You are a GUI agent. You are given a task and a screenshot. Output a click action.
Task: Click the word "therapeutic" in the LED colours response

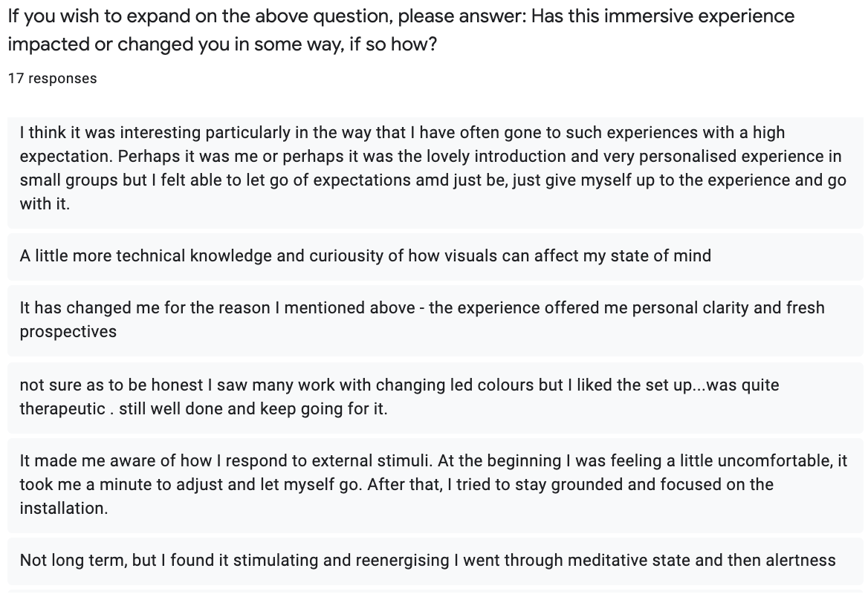coord(62,409)
